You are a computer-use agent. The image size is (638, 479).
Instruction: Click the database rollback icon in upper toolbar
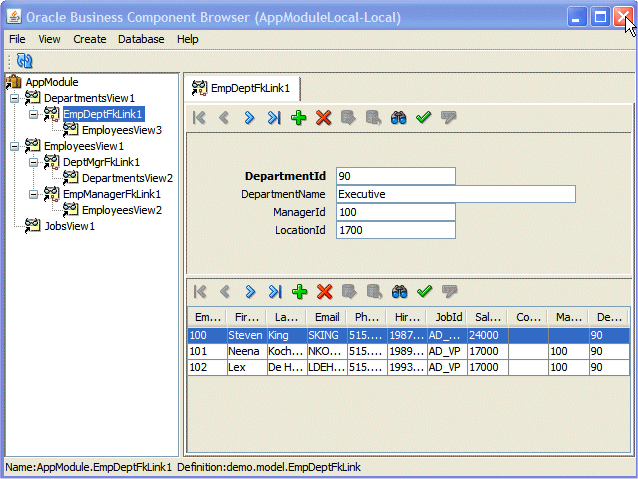[x=373, y=118]
